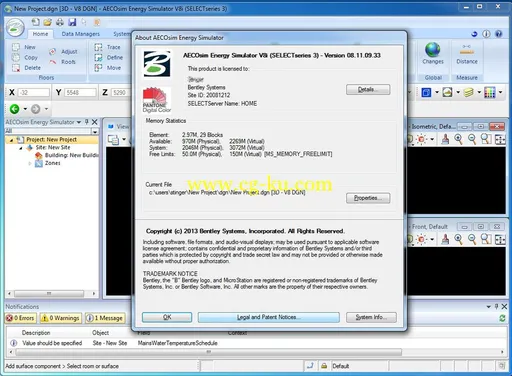This screenshot has width=512, height=376.
Task: Click the print icon in quick access toolbar
Action: (60, 22)
